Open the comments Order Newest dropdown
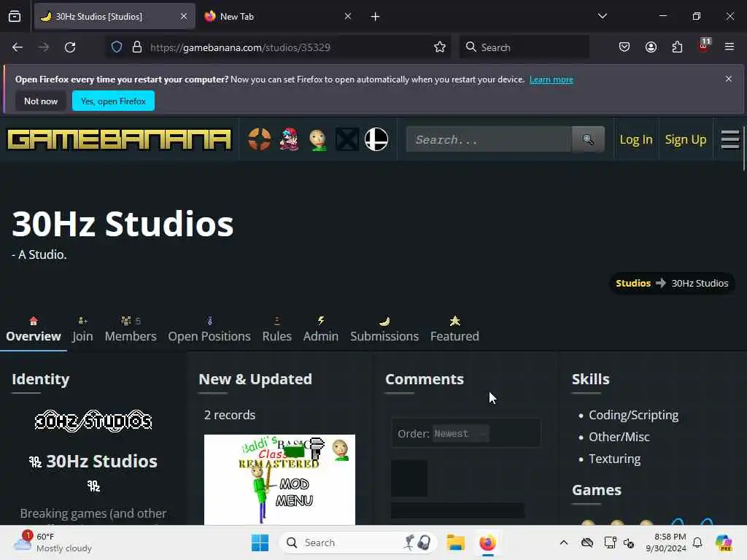The image size is (747, 560). click(461, 434)
